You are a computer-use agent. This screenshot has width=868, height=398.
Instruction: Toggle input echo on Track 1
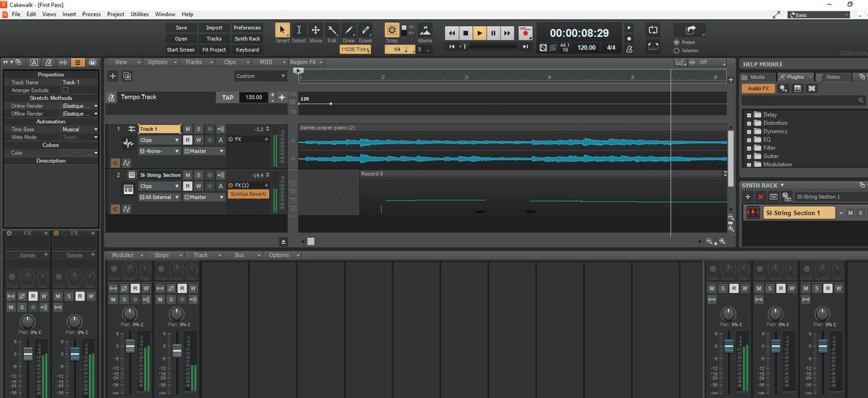point(221,129)
